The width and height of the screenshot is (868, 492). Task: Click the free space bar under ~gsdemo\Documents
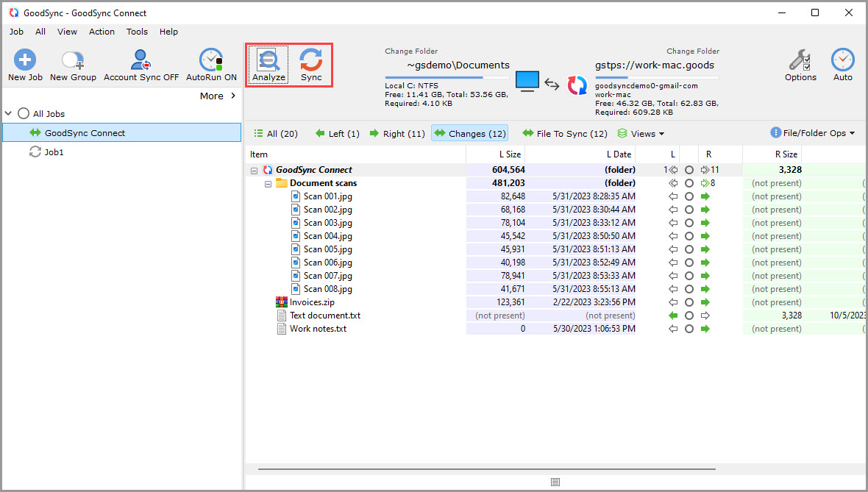[x=447, y=76]
